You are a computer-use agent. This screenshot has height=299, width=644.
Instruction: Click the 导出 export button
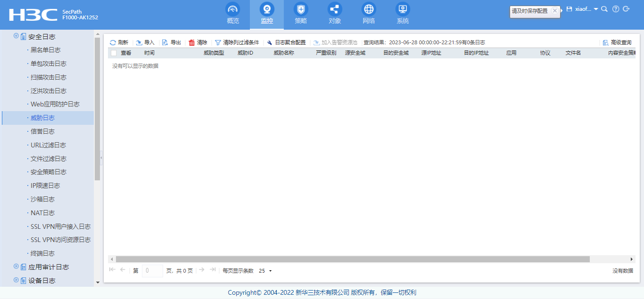click(x=172, y=42)
